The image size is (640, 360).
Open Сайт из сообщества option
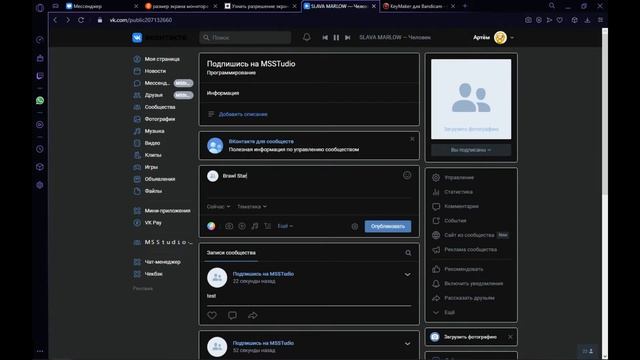point(470,236)
